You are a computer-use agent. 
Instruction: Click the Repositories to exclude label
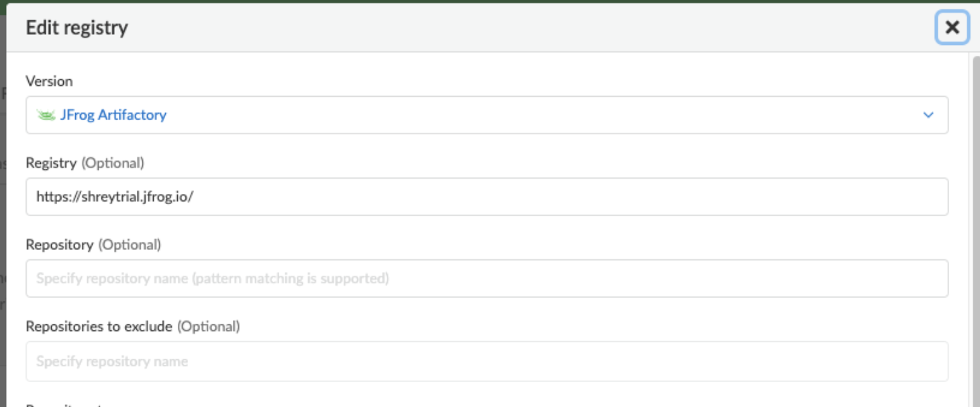click(99, 327)
